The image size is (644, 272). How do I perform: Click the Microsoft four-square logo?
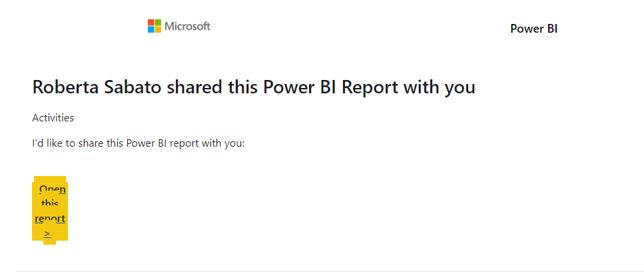pyautogui.click(x=155, y=26)
